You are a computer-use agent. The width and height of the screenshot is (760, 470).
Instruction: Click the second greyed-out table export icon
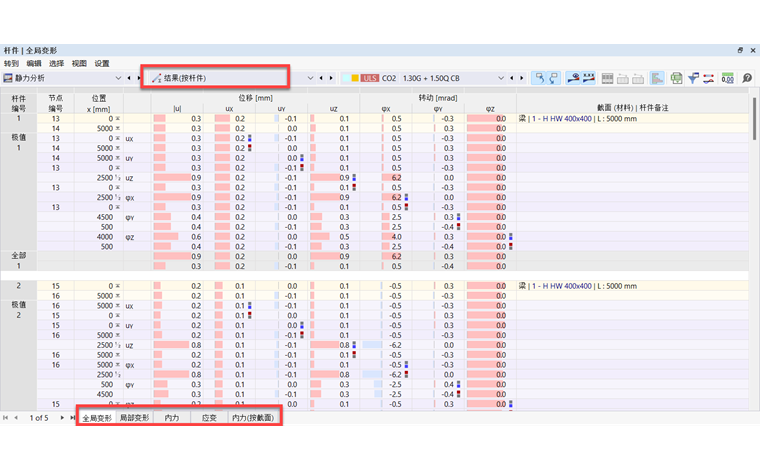638,78
